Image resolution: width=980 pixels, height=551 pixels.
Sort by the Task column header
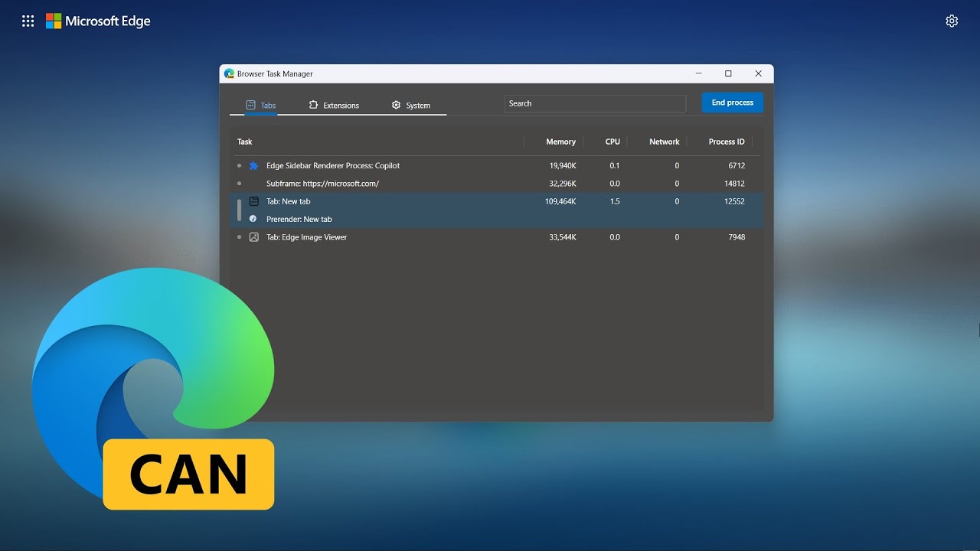tap(244, 142)
